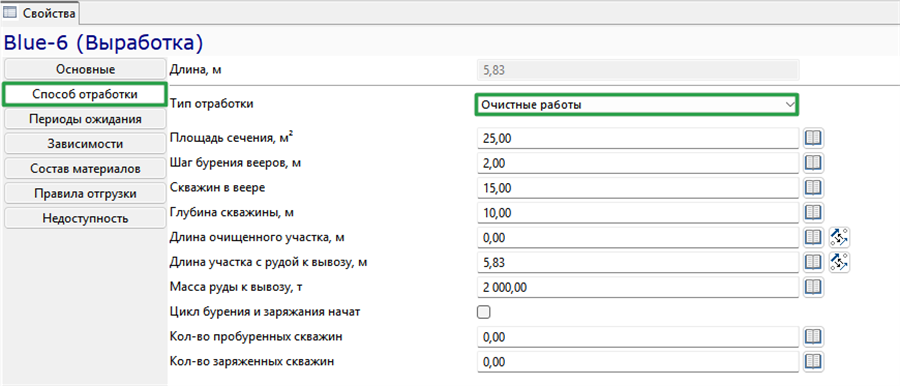Open book icon beside Масса руды к вывозу

(x=813, y=287)
